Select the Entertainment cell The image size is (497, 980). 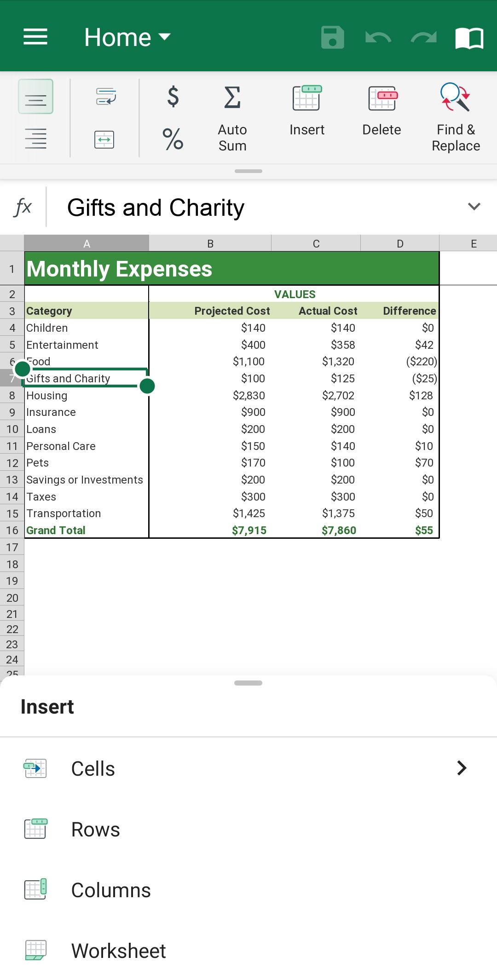87,345
